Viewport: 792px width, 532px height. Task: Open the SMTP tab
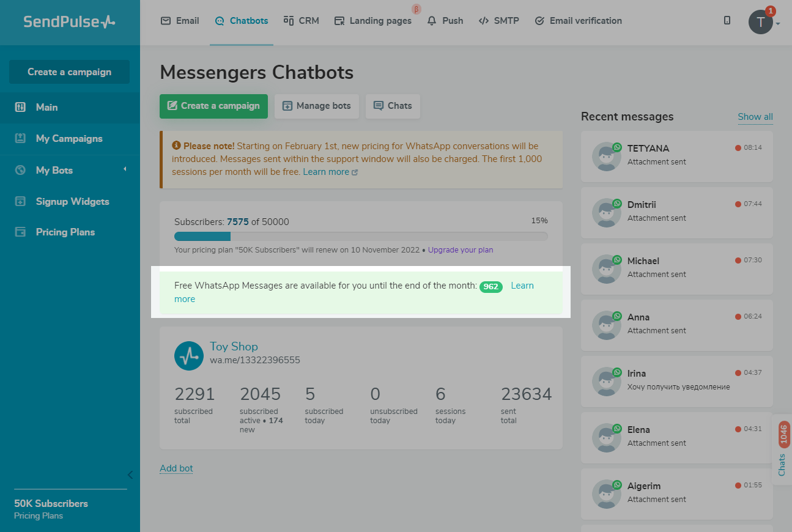499,21
